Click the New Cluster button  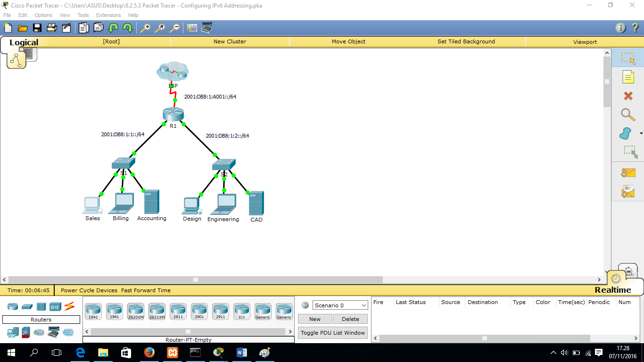[x=230, y=41]
